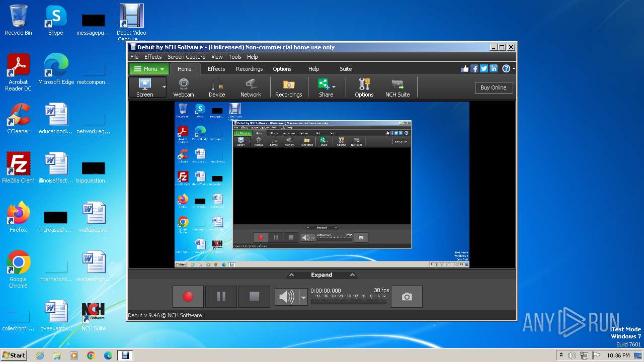Open Screen source dropdown arrow

point(164,87)
